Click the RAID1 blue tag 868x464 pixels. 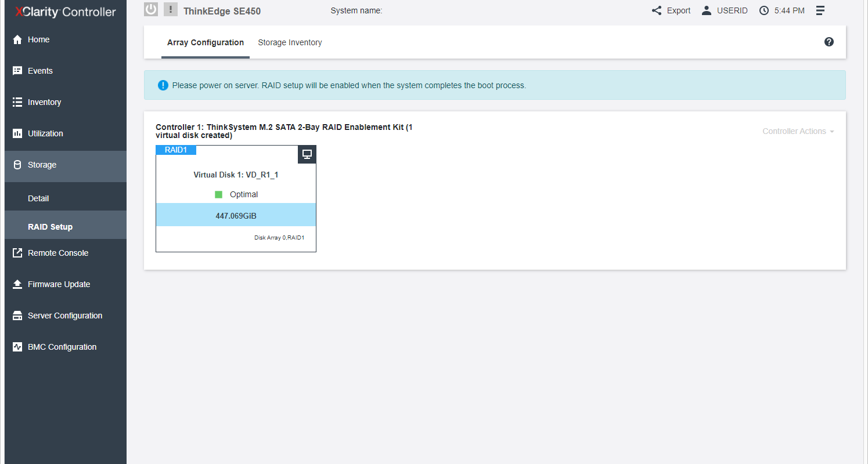click(x=176, y=150)
